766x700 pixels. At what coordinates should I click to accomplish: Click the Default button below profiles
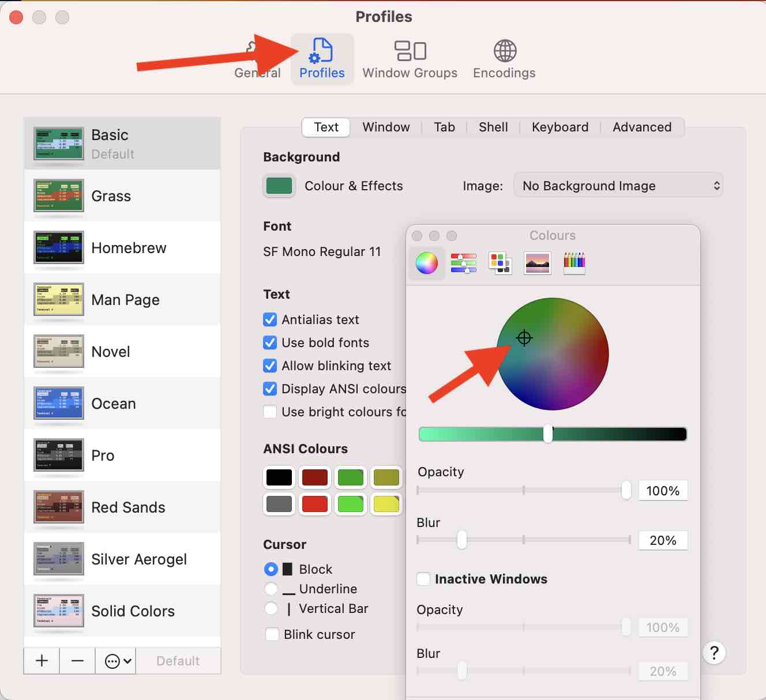point(178,661)
